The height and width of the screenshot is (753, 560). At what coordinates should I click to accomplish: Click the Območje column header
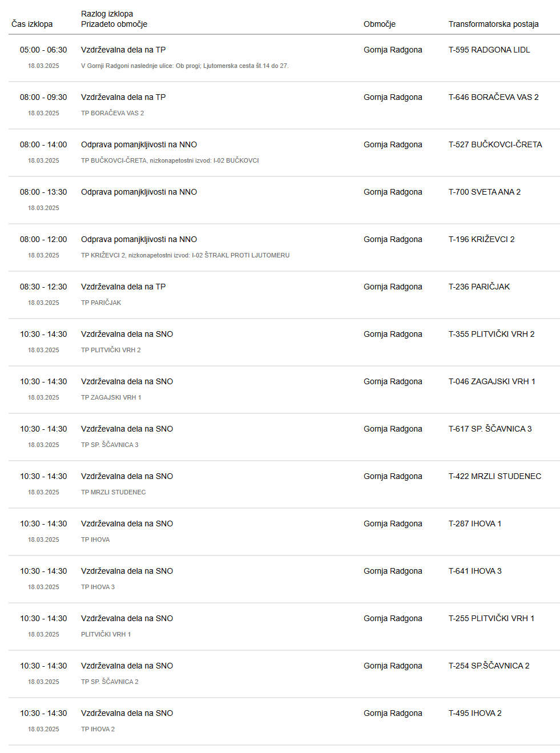point(380,24)
